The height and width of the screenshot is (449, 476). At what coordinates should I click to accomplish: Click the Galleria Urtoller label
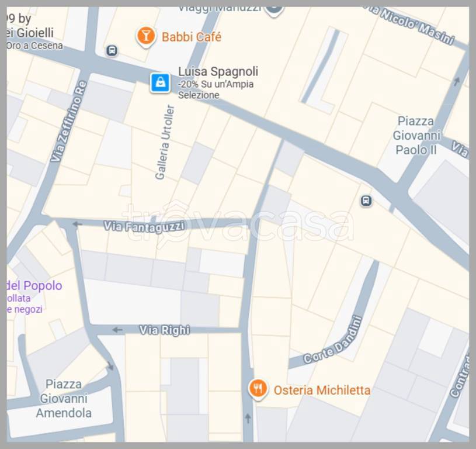tap(165, 142)
